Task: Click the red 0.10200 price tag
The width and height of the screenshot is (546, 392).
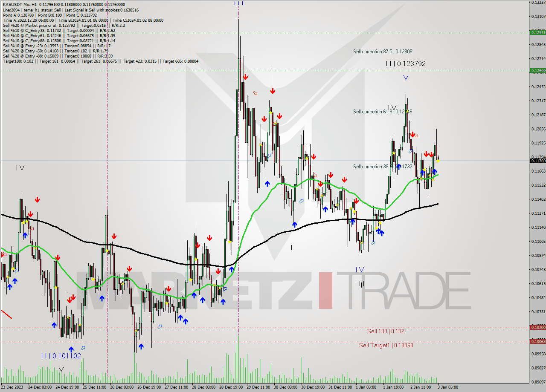Action: pos(537,327)
